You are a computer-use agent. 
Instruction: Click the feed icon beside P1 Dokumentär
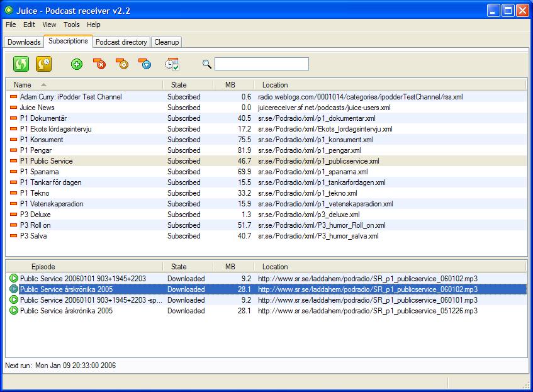tap(14, 118)
